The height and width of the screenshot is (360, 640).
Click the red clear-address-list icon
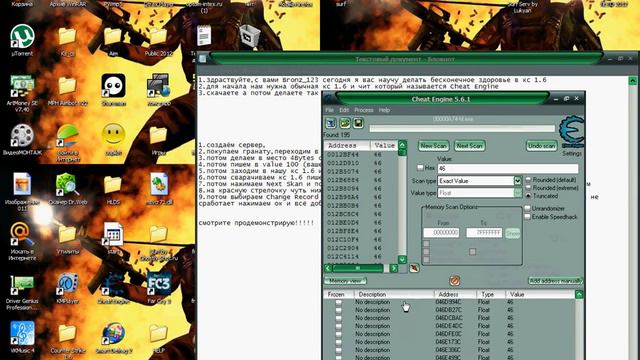coord(454,280)
